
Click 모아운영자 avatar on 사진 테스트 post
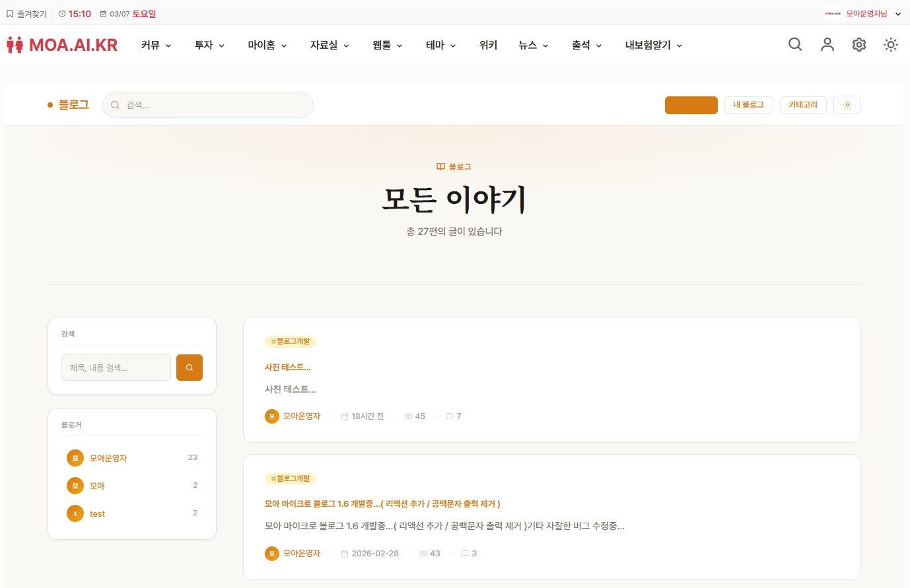(x=271, y=416)
